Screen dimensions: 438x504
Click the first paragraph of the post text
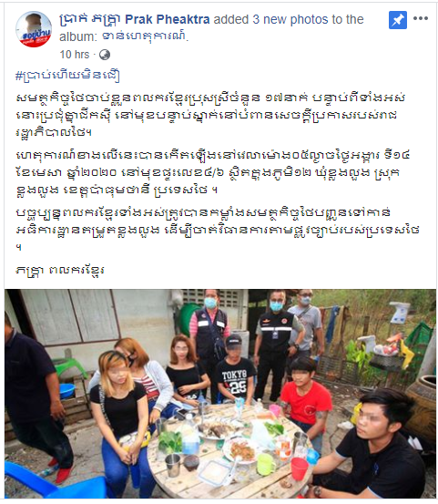click(x=210, y=115)
